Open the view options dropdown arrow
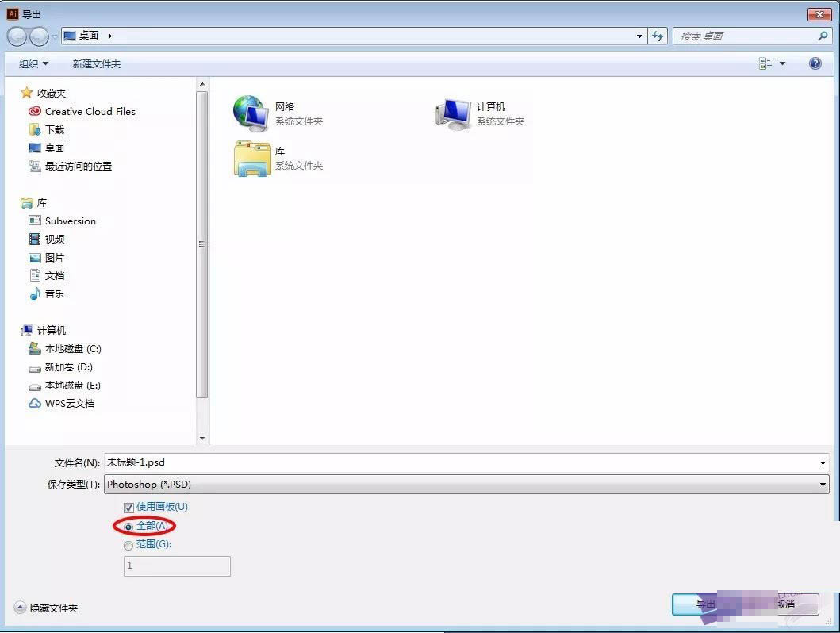840x633 pixels. 782,63
